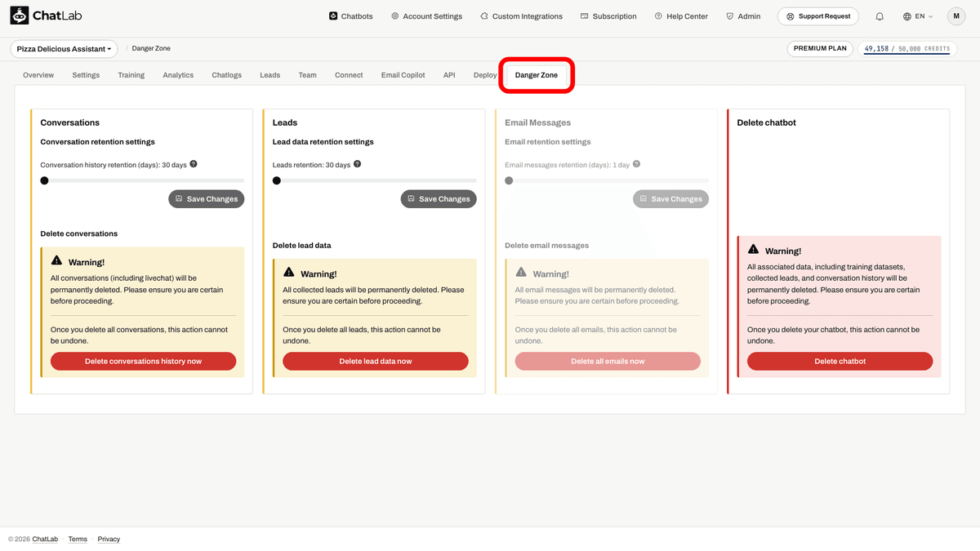The width and height of the screenshot is (980, 551).
Task: Click email messages retention slider handle
Action: [509, 180]
